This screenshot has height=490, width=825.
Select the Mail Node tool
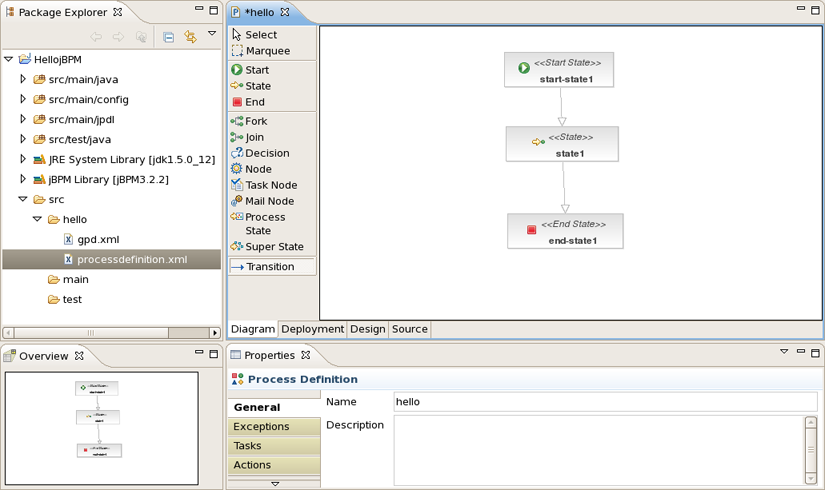point(269,201)
